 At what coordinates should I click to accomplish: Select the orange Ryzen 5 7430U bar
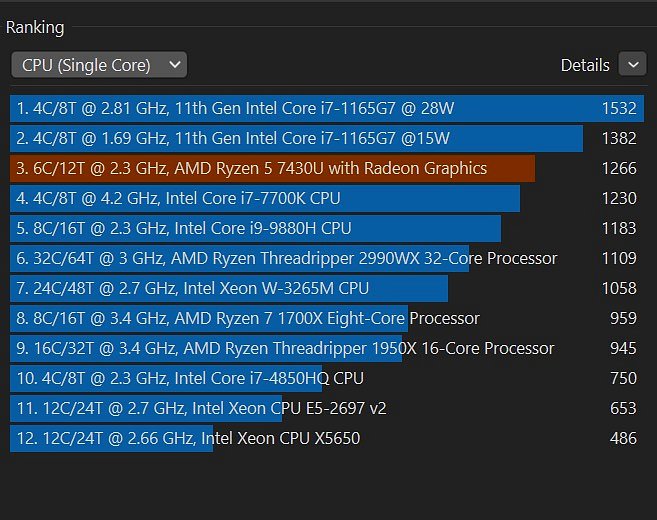[x=272, y=168]
